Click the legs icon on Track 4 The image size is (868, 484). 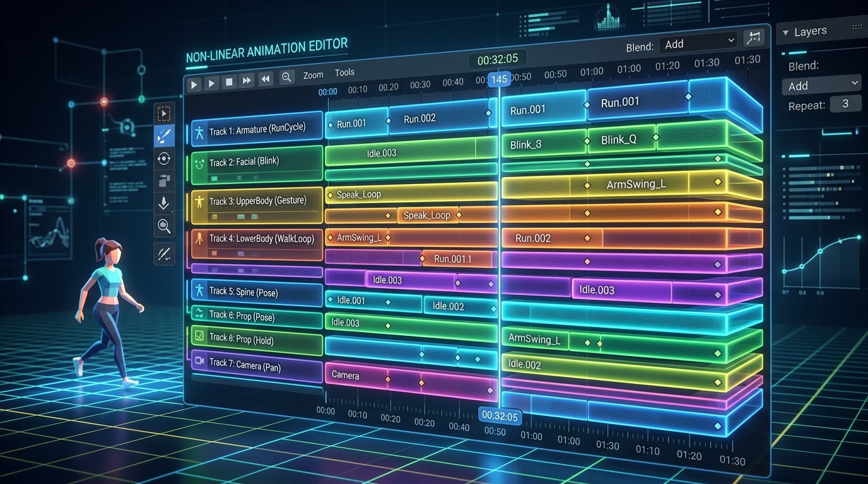199,238
